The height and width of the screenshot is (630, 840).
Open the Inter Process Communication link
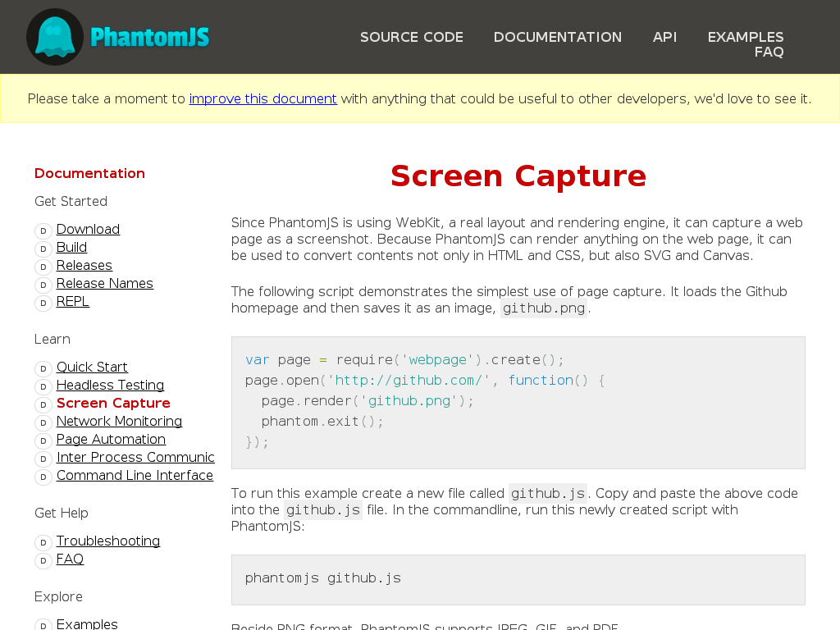pos(135,458)
